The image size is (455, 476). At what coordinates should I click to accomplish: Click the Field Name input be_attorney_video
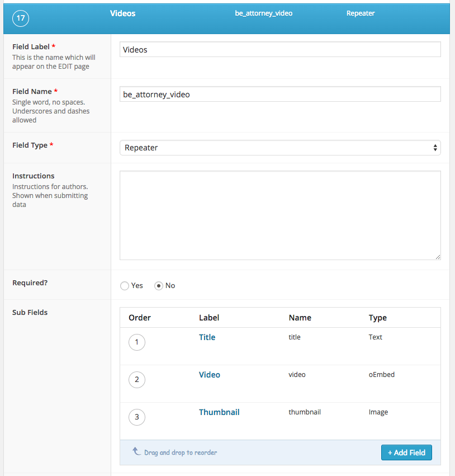coord(280,94)
